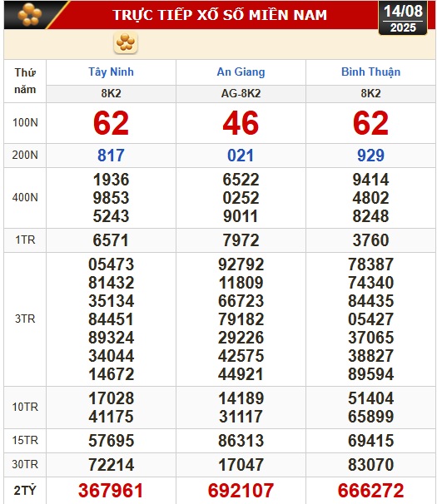Select the 30TR prize row label
The width and height of the screenshot is (437, 504).
coord(25,464)
